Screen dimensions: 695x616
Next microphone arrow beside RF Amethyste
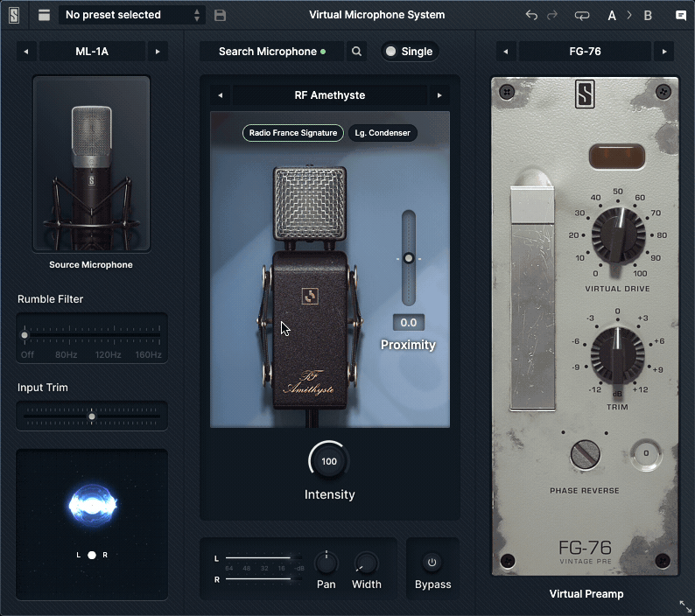pos(439,95)
